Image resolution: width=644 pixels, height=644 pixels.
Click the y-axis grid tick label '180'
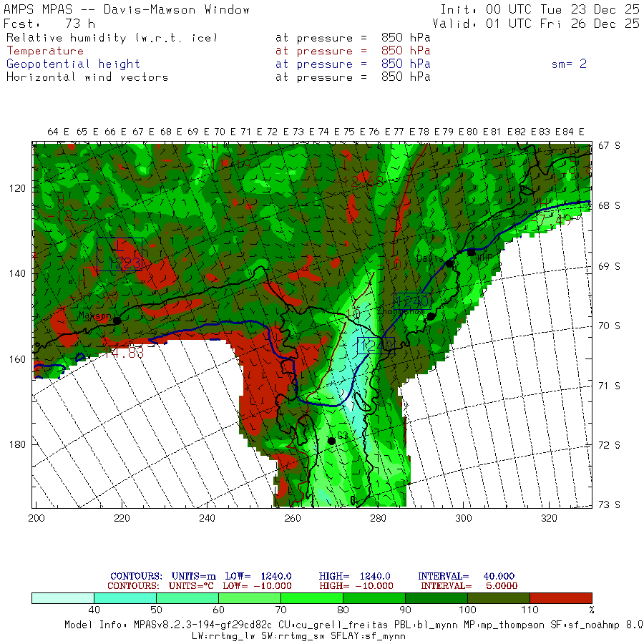click(x=17, y=444)
